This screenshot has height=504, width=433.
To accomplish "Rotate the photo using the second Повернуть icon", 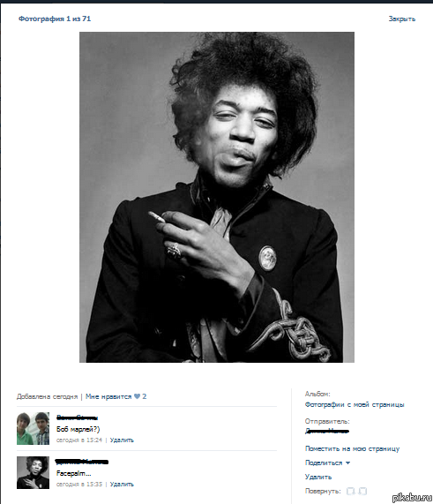I will click(362, 491).
